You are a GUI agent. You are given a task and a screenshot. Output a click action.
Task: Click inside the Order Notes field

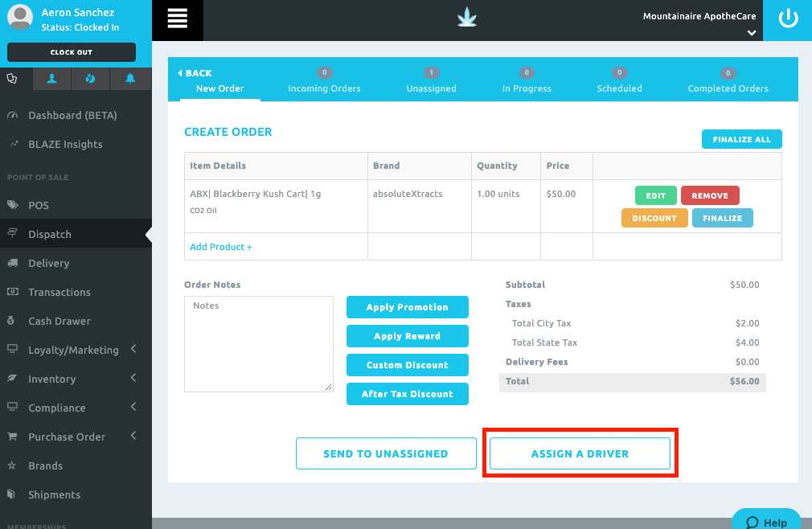[258, 344]
